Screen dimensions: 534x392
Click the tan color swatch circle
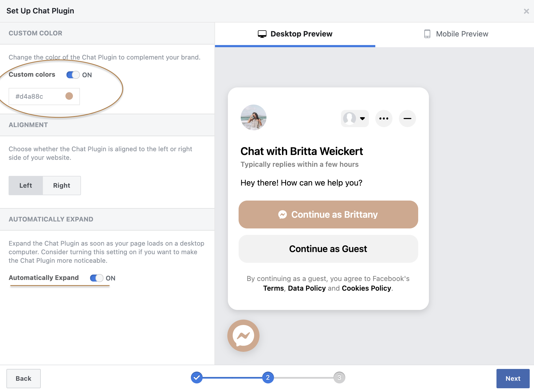point(69,96)
